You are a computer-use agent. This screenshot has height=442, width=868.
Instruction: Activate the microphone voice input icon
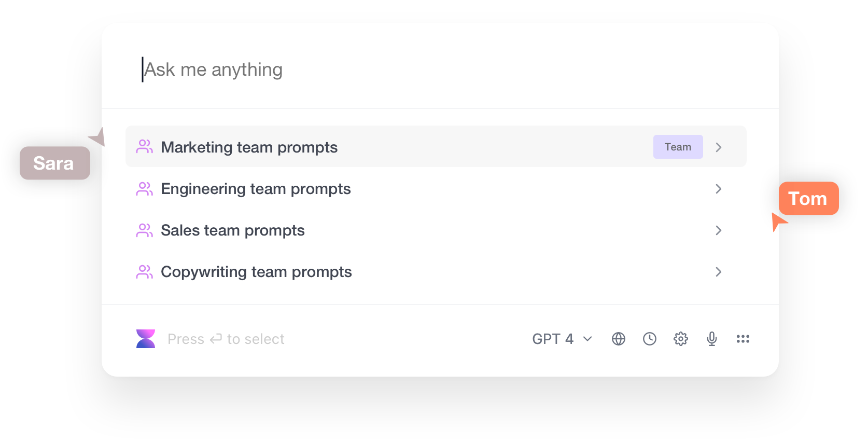pyautogui.click(x=712, y=339)
